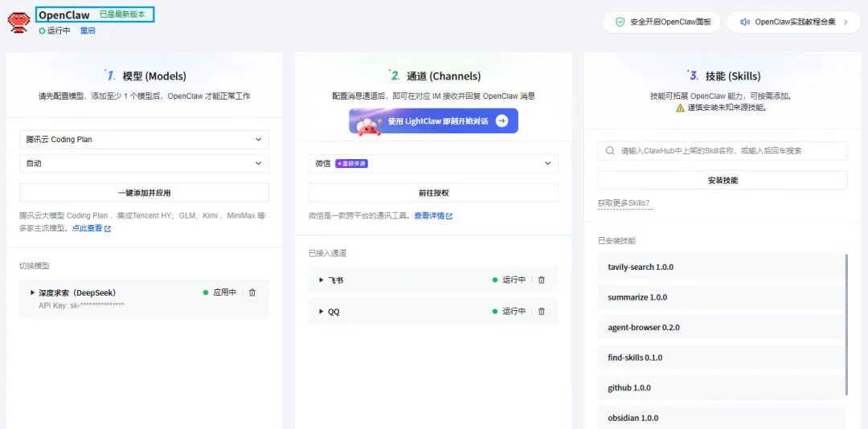The image size is (868, 429).
Task: Click the 获取更多Skills? link
Action: pyautogui.click(x=624, y=203)
